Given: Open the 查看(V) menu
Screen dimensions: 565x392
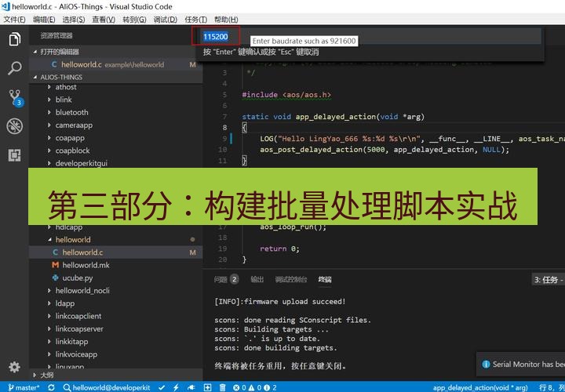Looking at the screenshot, I should tap(104, 20).
